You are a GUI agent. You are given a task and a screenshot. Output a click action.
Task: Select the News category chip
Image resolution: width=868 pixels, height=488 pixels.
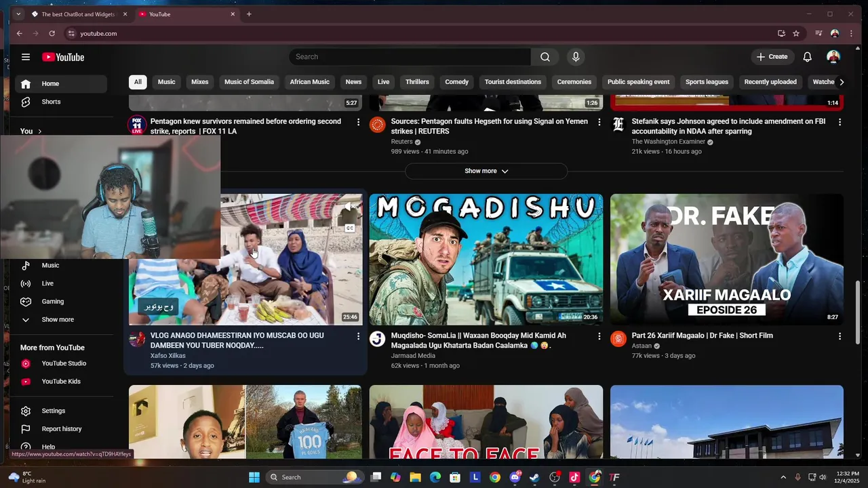pyautogui.click(x=353, y=82)
